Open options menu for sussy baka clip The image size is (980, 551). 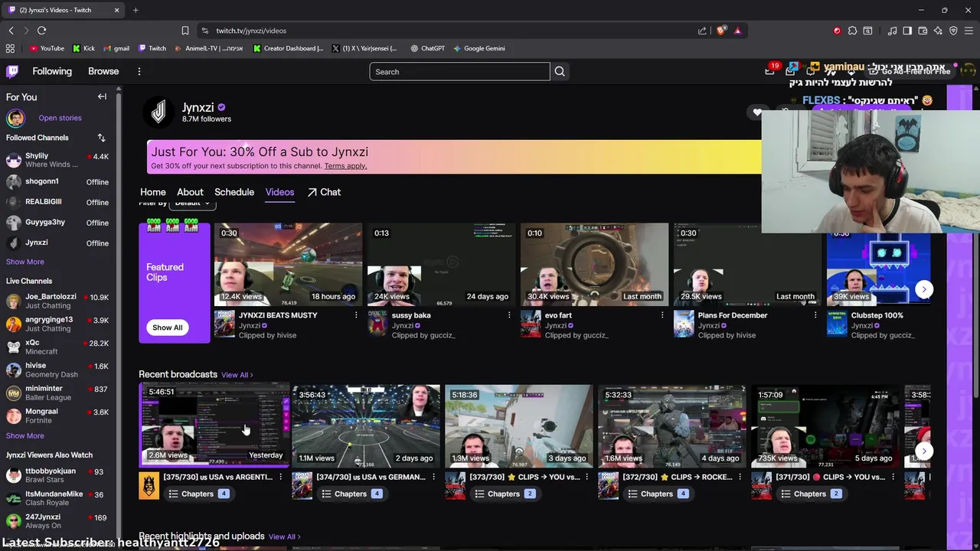pyautogui.click(x=509, y=315)
